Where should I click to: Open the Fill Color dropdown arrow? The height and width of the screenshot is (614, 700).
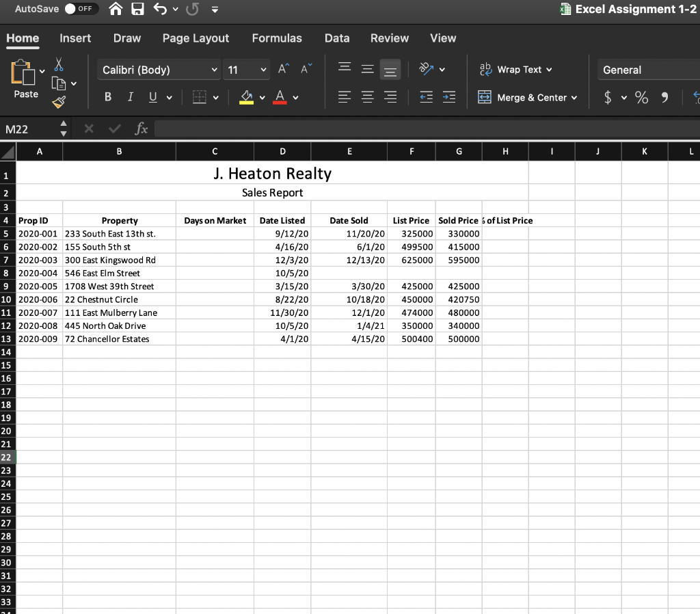(262, 97)
